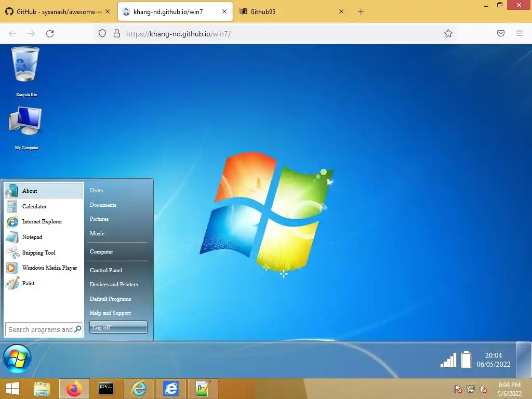Click the Internet Explorer icon in start menu
532x399 pixels.
[x=12, y=222]
